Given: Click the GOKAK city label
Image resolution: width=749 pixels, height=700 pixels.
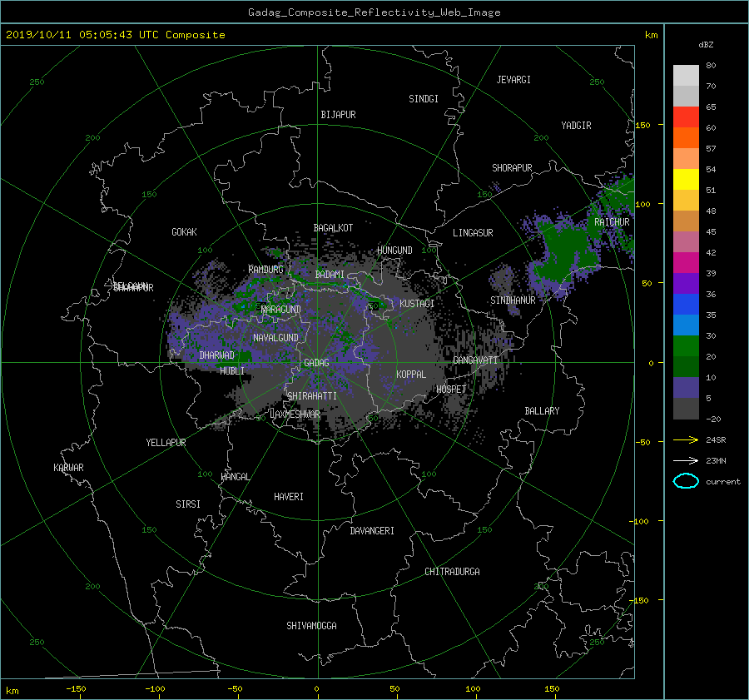Looking at the screenshot, I should click(184, 232).
